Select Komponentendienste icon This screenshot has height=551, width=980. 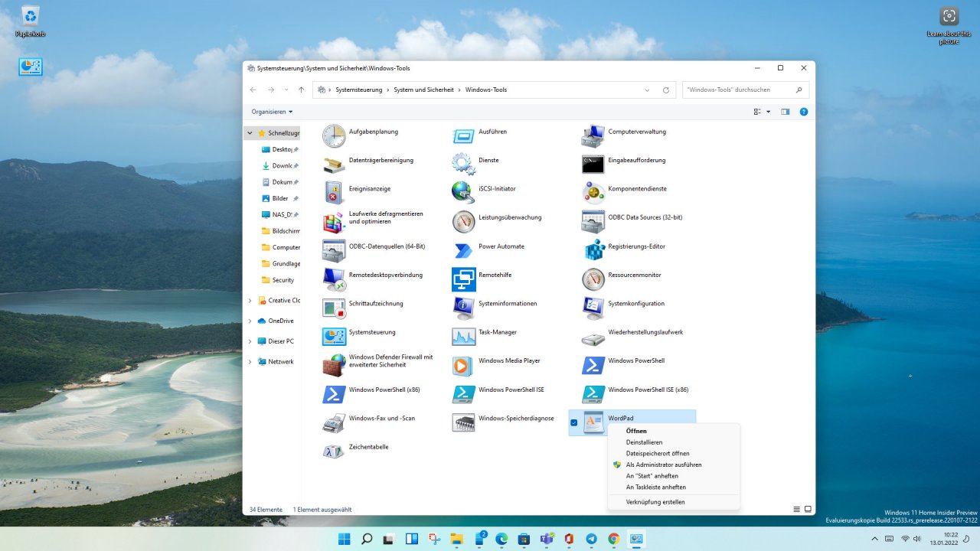593,193
